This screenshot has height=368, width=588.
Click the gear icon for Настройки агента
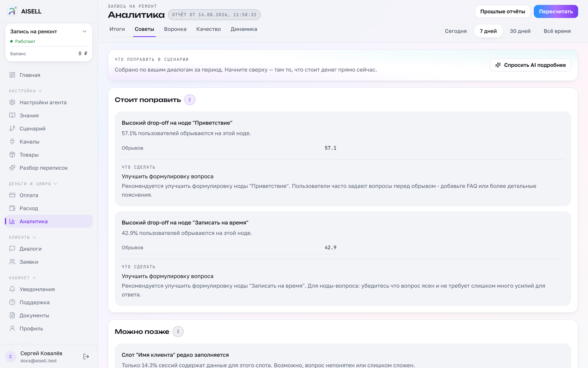pyautogui.click(x=12, y=102)
